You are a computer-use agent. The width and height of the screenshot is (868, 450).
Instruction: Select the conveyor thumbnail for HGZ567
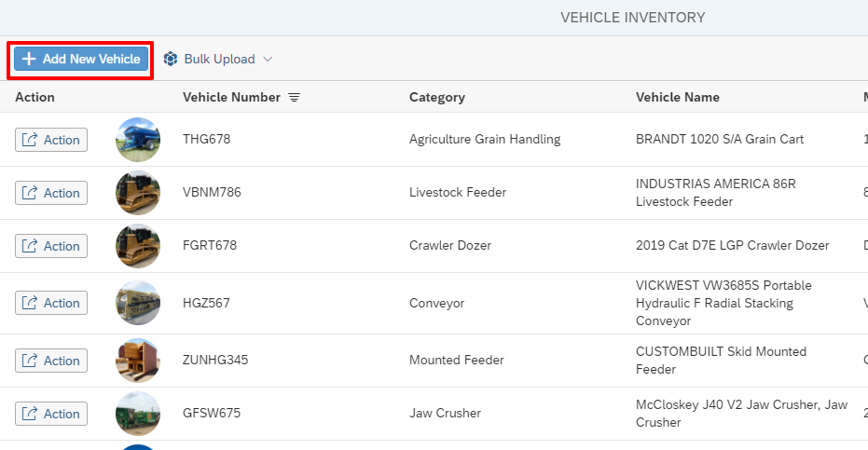coord(138,303)
